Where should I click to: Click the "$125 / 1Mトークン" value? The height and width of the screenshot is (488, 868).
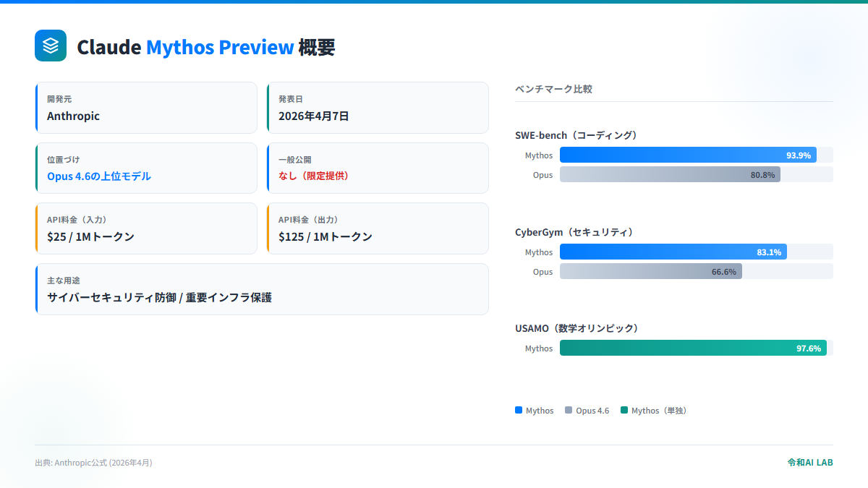pyautogui.click(x=325, y=236)
